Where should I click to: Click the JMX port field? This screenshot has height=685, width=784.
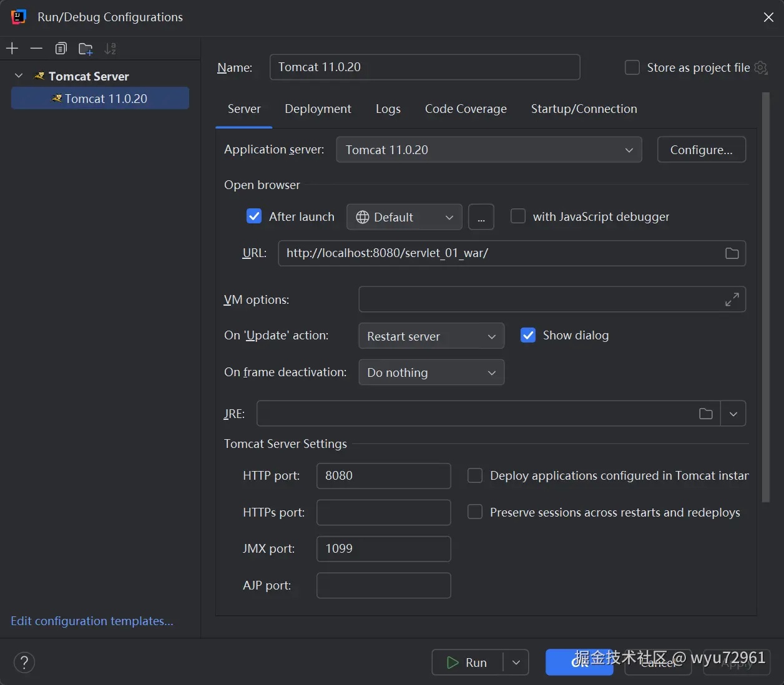click(384, 549)
